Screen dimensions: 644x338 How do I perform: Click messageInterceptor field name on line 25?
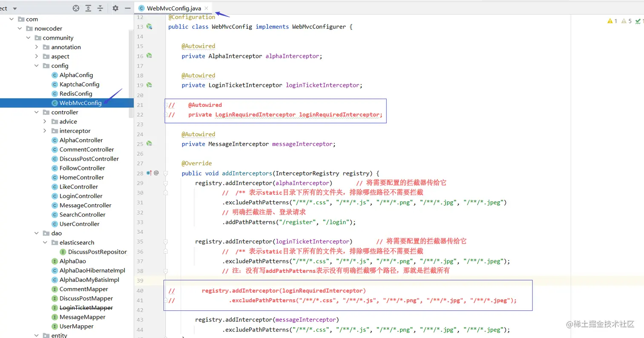point(302,144)
